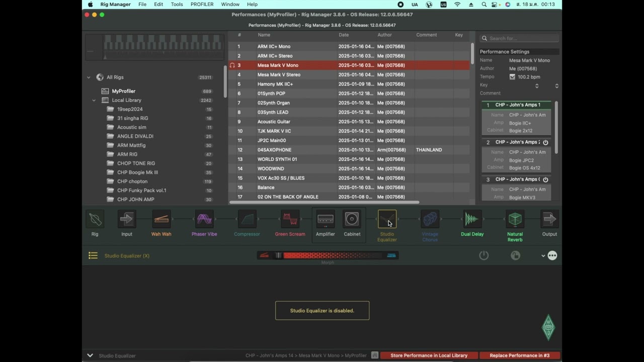
Task: Select the Compressor effect module
Action: pos(247,219)
